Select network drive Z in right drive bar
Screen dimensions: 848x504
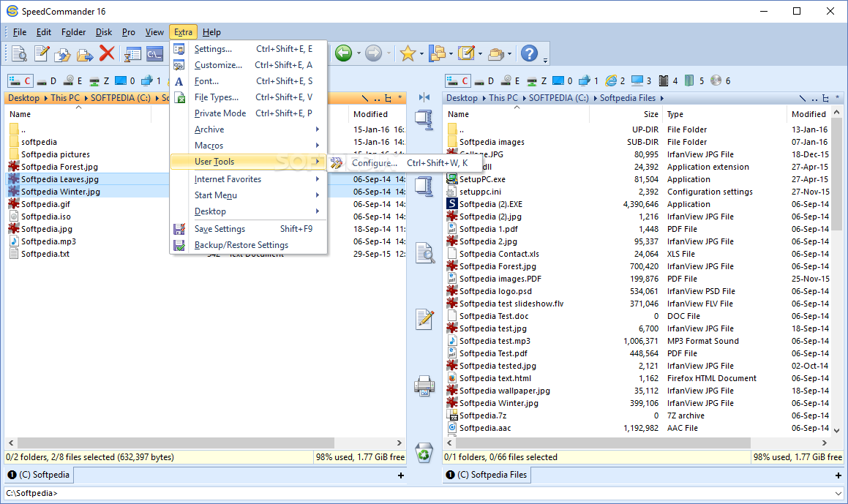click(537, 81)
